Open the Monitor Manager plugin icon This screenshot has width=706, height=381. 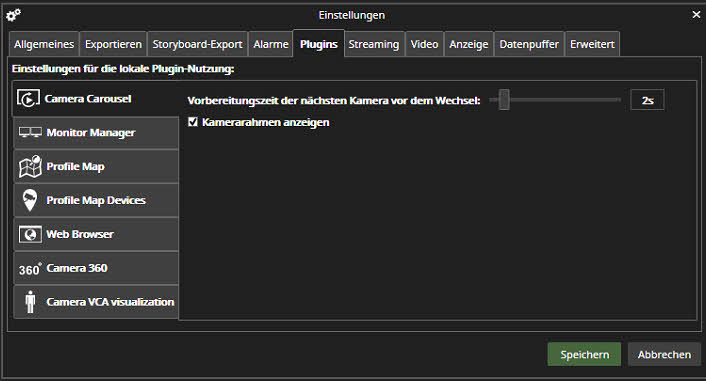click(x=30, y=132)
